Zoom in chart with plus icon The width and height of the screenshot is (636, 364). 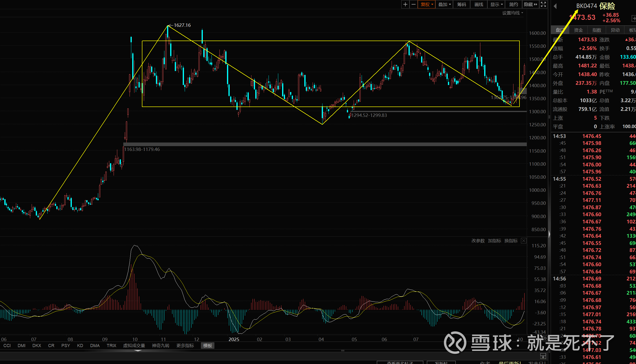(405, 4)
